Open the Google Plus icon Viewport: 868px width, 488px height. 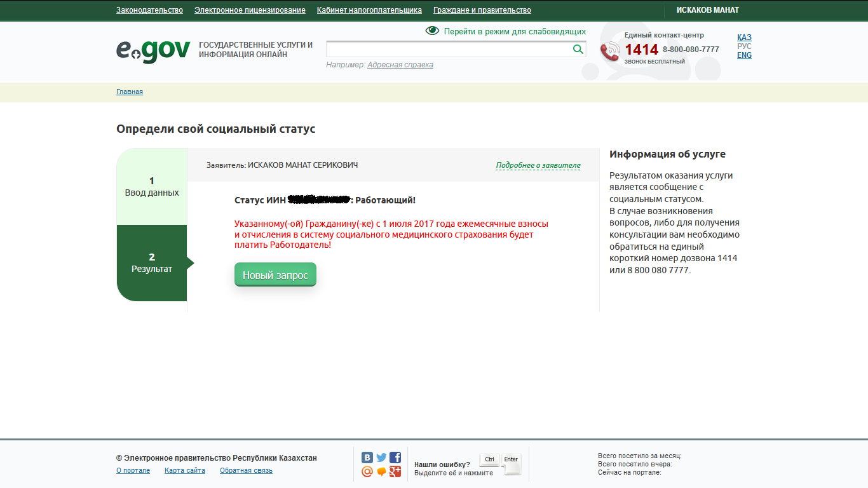tap(395, 471)
